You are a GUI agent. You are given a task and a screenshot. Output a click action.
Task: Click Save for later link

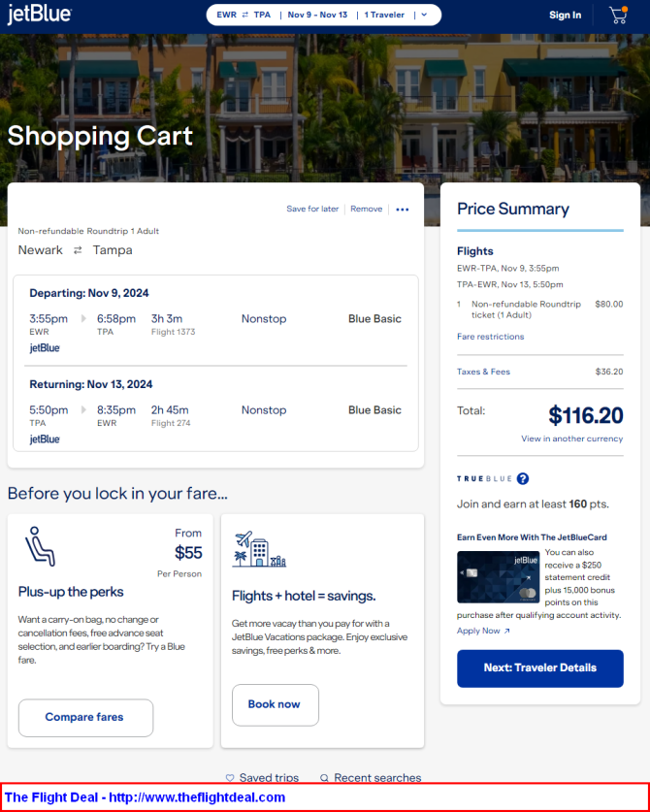(x=312, y=209)
